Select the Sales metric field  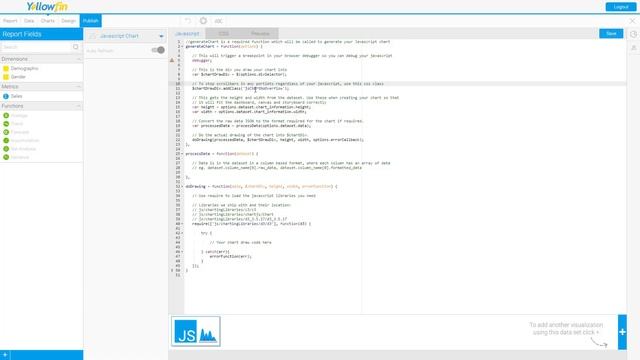[16, 96]
